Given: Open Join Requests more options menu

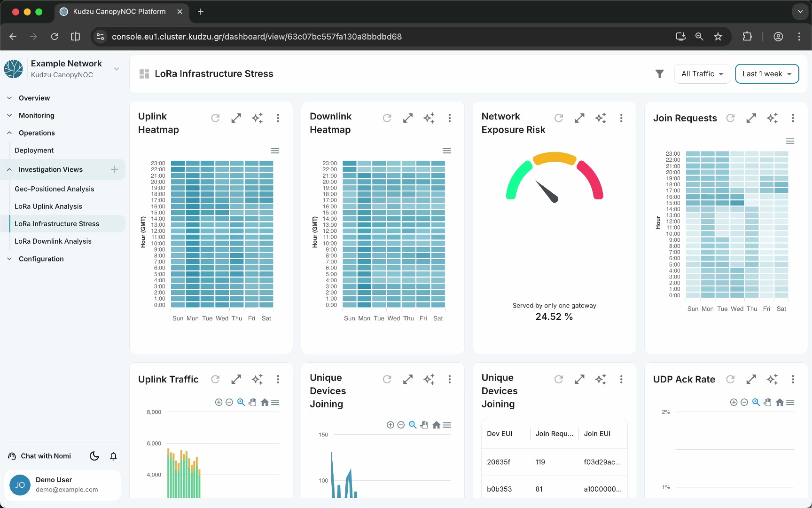Looking at the screenshot, I should pos(793,118).
